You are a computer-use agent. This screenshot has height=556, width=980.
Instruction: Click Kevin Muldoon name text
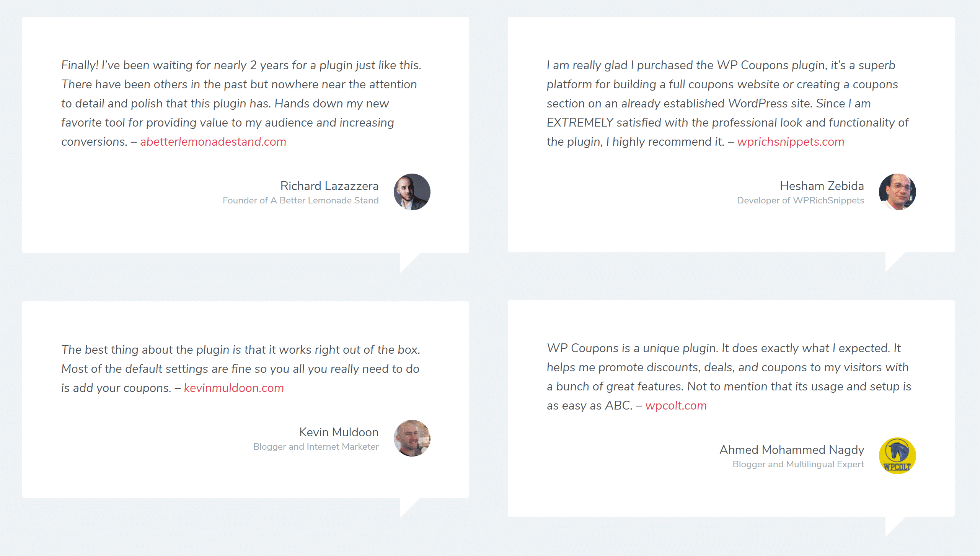tap(339, 431)
